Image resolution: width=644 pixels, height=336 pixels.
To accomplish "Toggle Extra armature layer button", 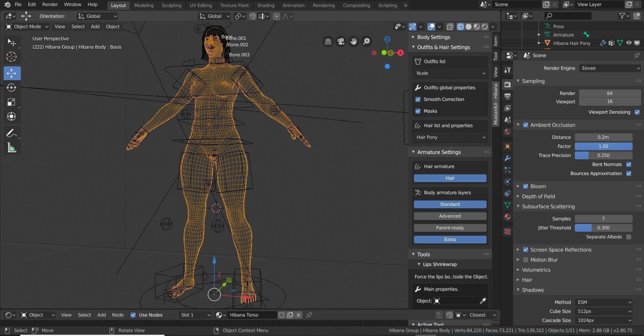I will [x=450, y=239].
